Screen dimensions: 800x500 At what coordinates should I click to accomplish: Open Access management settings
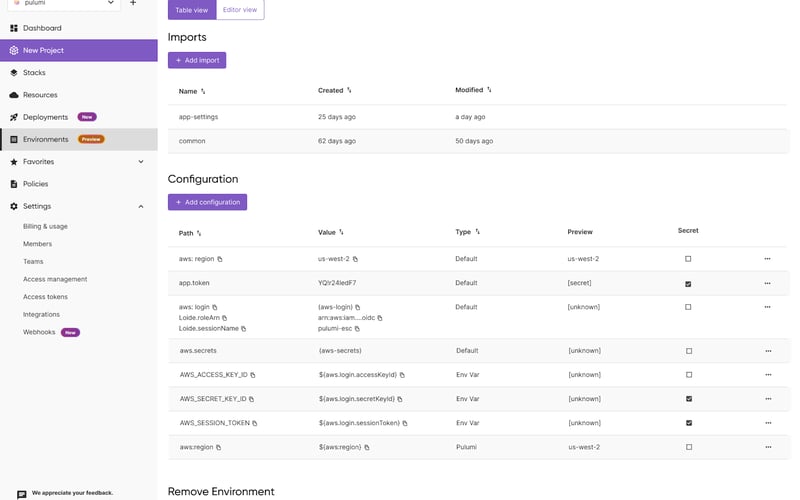55,279
